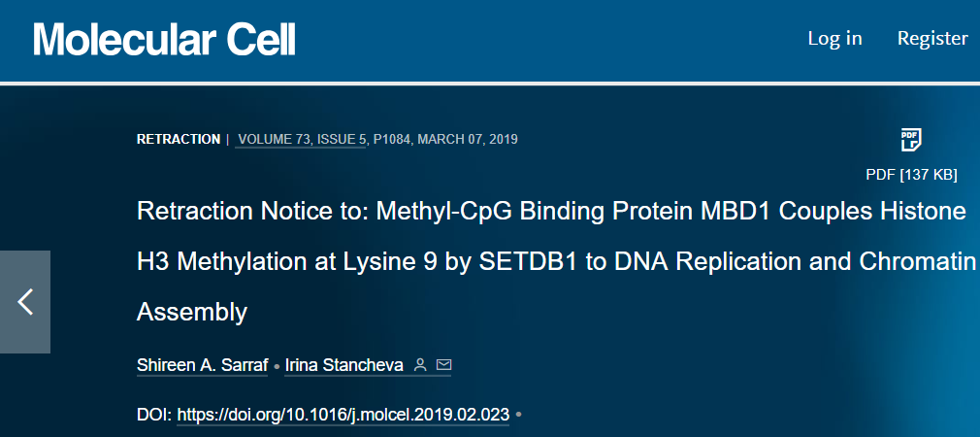Click the word "Assembly" in the title
980x437 pixels.
[192, 312]
